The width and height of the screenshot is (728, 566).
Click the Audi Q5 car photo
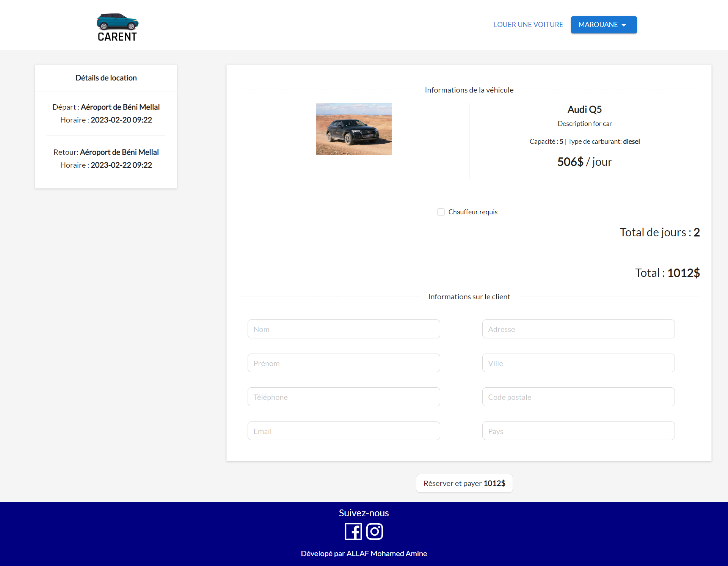point(353,129)
